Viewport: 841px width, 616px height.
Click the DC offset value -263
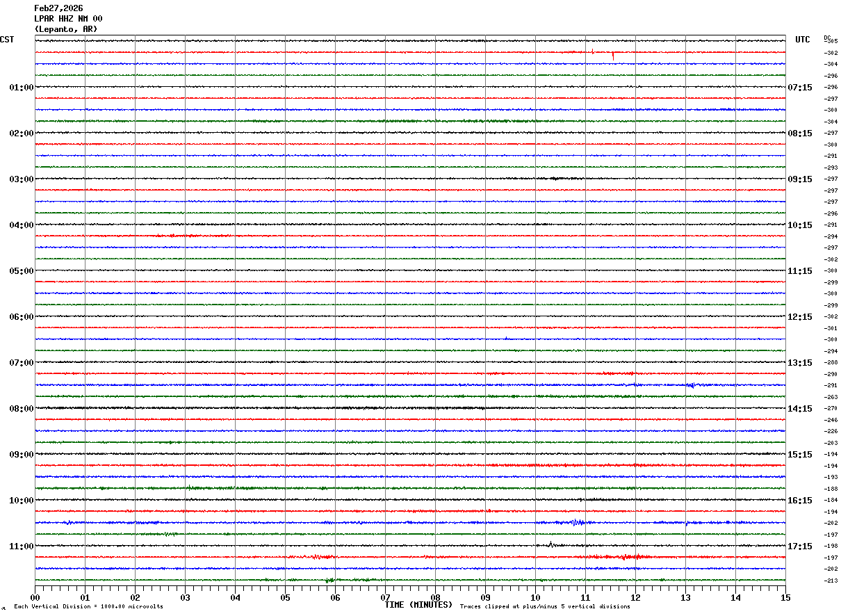click(831, 397)
